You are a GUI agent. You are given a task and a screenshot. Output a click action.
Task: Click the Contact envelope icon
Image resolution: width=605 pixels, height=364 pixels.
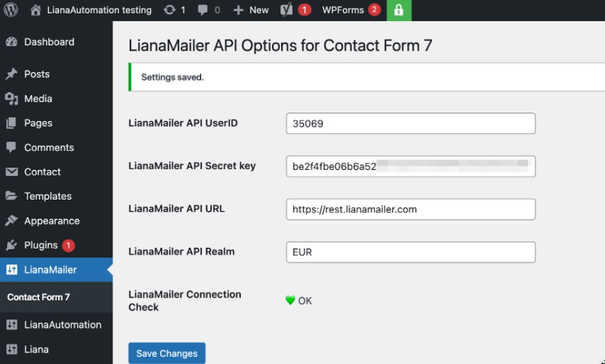11,172
